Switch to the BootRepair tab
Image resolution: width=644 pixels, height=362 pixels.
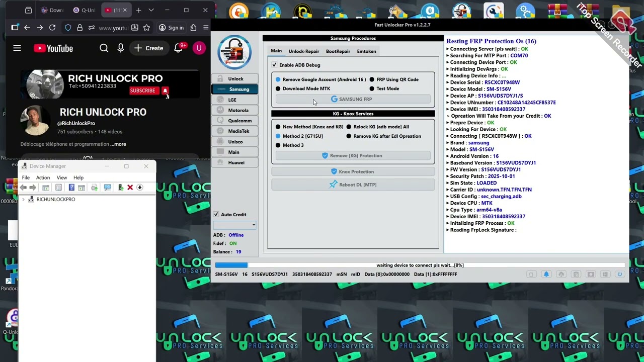[338, 51]
